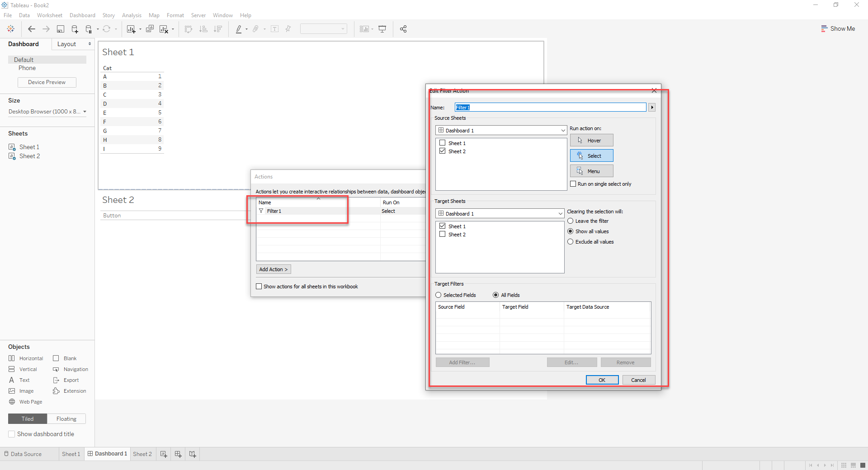The image size is (868, 470).
Task: Click the Add Action button
Action: coord(274,269)
